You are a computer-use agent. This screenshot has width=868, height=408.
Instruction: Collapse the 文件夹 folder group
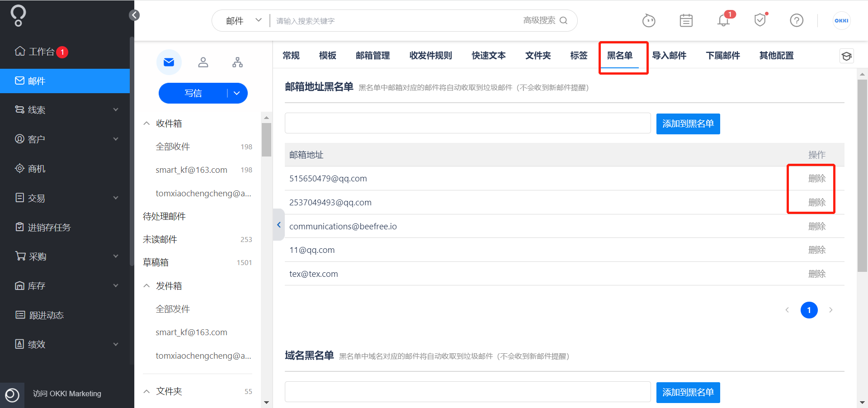146,391
